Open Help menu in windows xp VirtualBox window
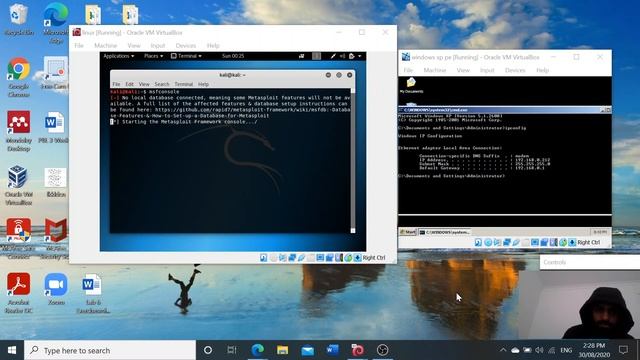The height and width of the screenshot is (360, 640). pos(542,70)
